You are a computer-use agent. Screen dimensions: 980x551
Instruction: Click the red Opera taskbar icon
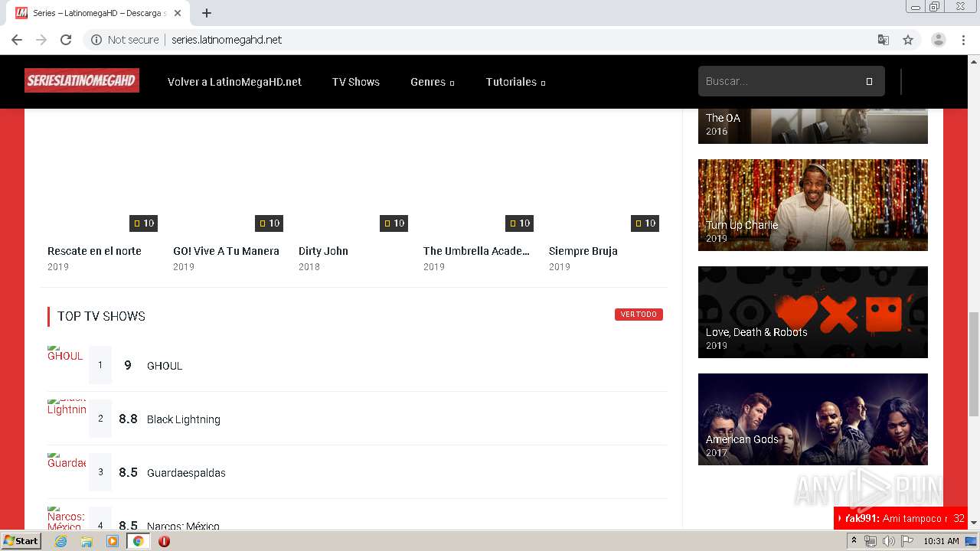pos(164,541)
